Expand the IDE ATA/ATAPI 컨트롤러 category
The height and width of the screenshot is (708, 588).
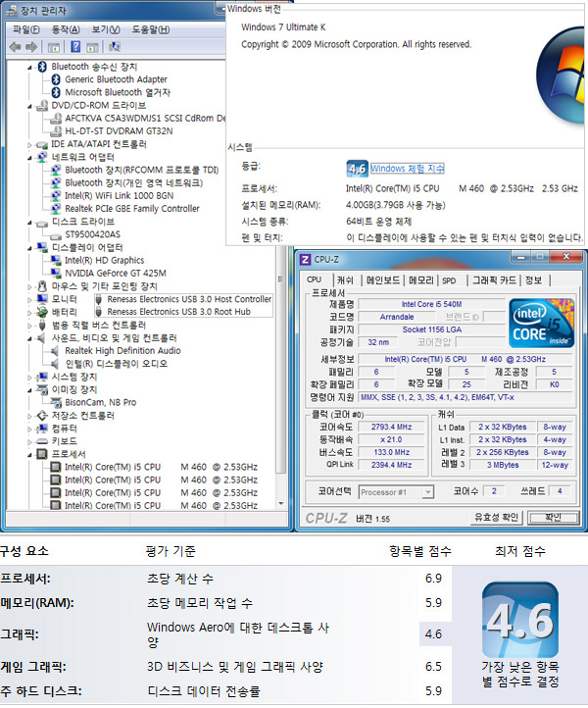(29, 145)
